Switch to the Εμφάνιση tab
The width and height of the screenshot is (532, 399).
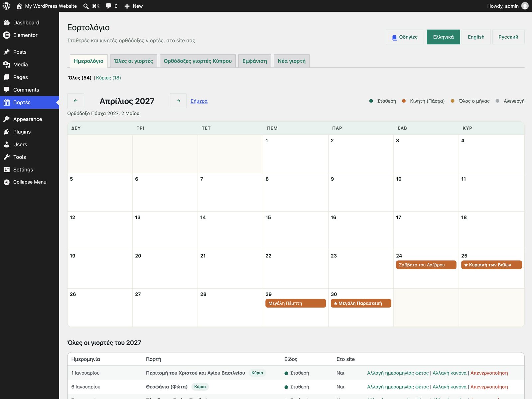point(255,61)
